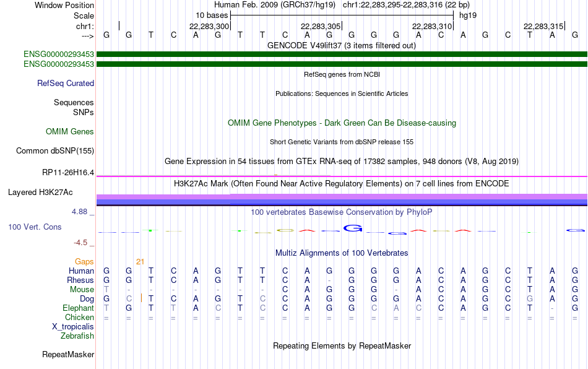This screenshot has width=588, height=369.
Task: Open the Layered H3K27Ac track label
Action: (40, 193)
